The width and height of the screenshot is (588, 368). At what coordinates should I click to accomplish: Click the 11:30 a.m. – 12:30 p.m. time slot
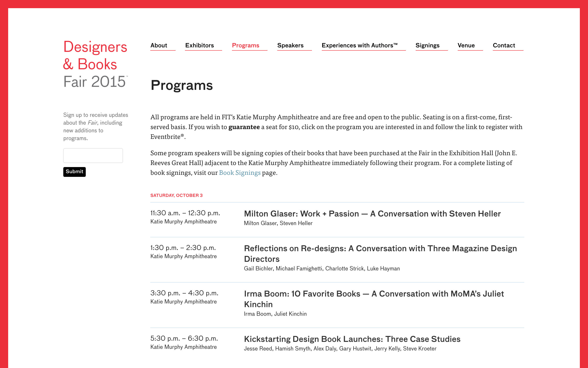pos(185,213)
